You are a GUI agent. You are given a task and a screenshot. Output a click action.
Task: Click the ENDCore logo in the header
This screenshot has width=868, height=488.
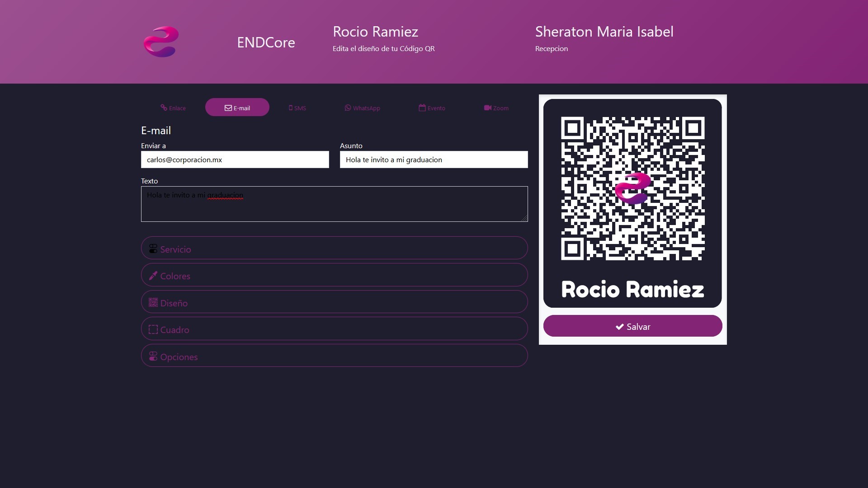click(161, 42)
